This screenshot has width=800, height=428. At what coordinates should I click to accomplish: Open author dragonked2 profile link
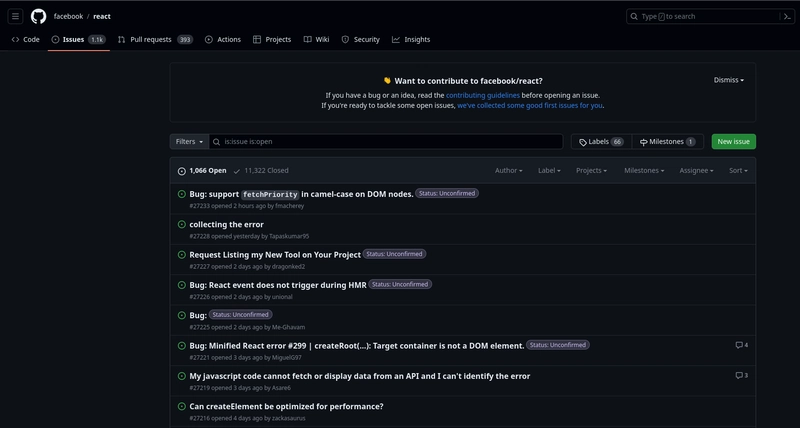(x=288, y=267)
